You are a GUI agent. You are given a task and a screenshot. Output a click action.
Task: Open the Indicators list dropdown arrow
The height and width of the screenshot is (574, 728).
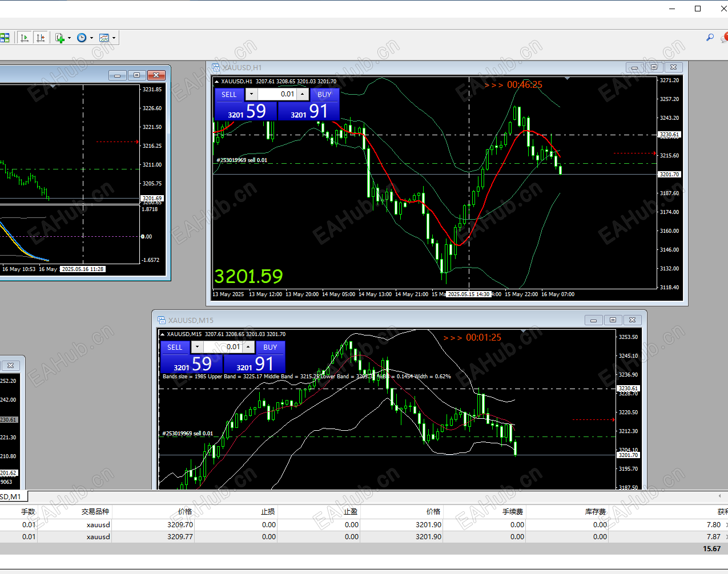click(70, 38)
